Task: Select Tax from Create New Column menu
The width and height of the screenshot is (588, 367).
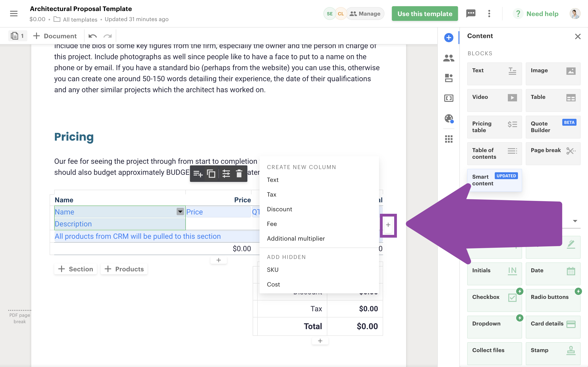Action: (271, 195)
